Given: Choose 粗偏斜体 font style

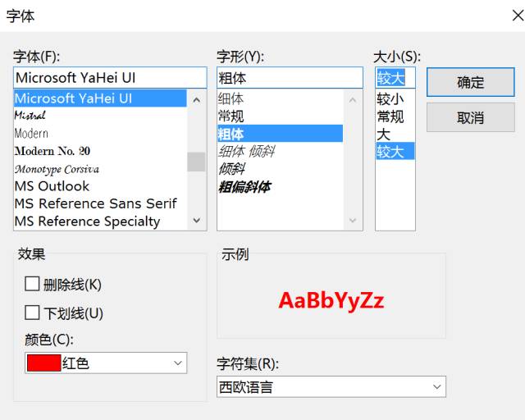Looking at the screenshot, I should (280, 186).
